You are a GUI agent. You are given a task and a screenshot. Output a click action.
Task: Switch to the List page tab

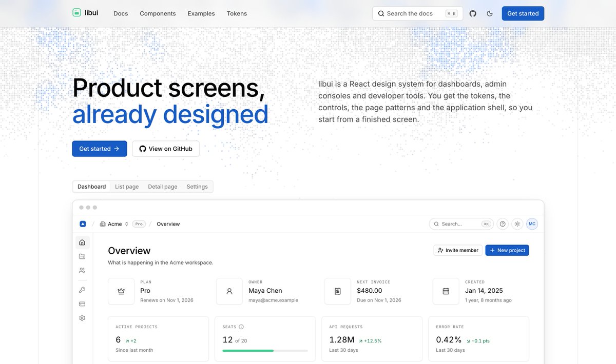[x=127, y=187]
